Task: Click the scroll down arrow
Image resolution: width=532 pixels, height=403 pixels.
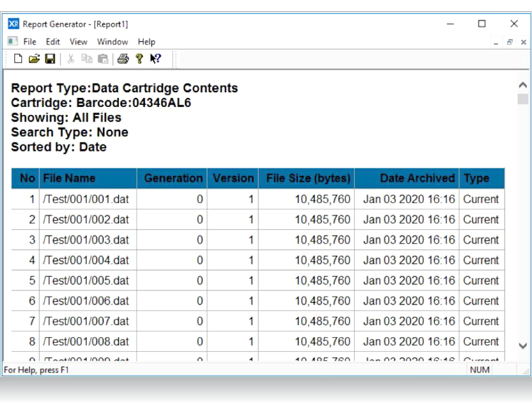Action: coord(523,346)
